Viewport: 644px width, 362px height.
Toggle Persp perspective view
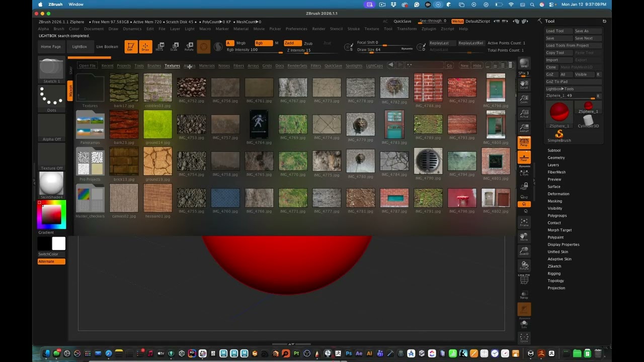coord(524,143)
